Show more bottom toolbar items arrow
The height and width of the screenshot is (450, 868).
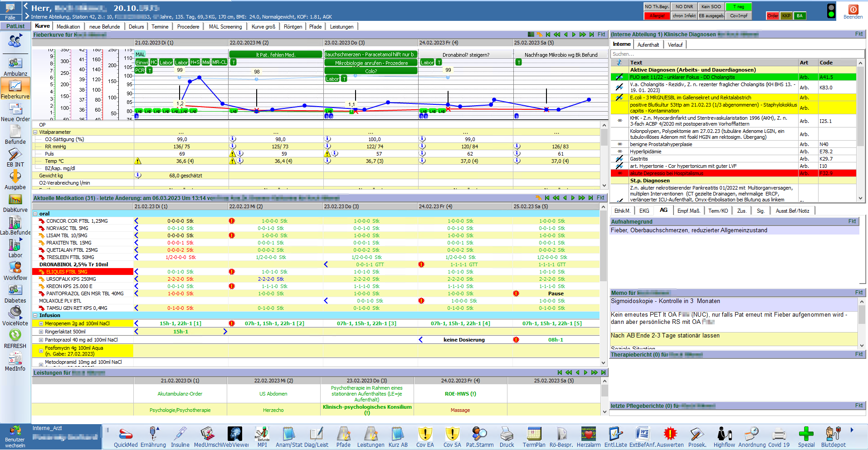coord(852,430)
